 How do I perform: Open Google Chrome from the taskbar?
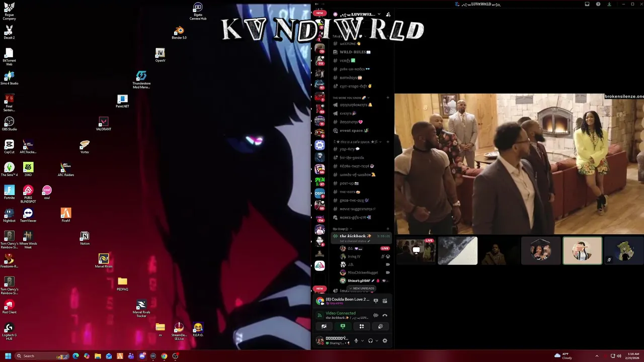click(x=164, y=356)
